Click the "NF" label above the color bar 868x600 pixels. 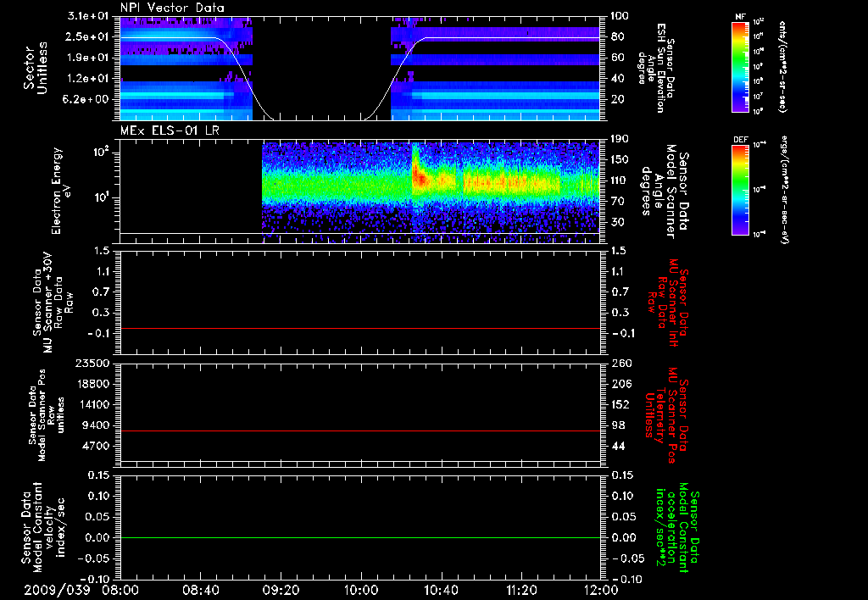[740, 17]
